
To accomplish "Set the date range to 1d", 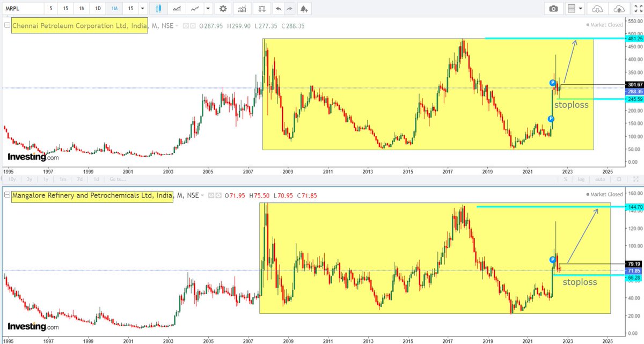I will [x=96, y=179].
